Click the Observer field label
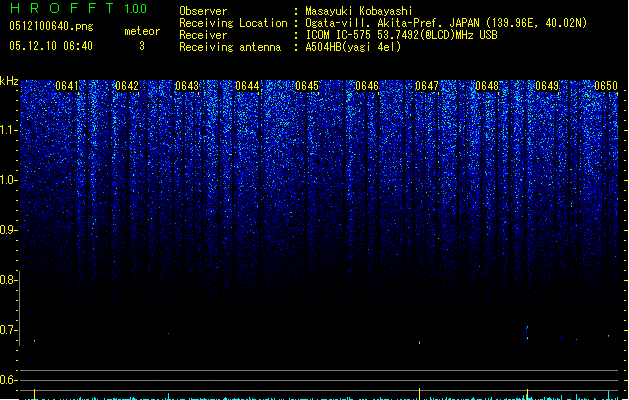Image resolution: width=629 pixels, height=400 pixels. pos(203,11)
